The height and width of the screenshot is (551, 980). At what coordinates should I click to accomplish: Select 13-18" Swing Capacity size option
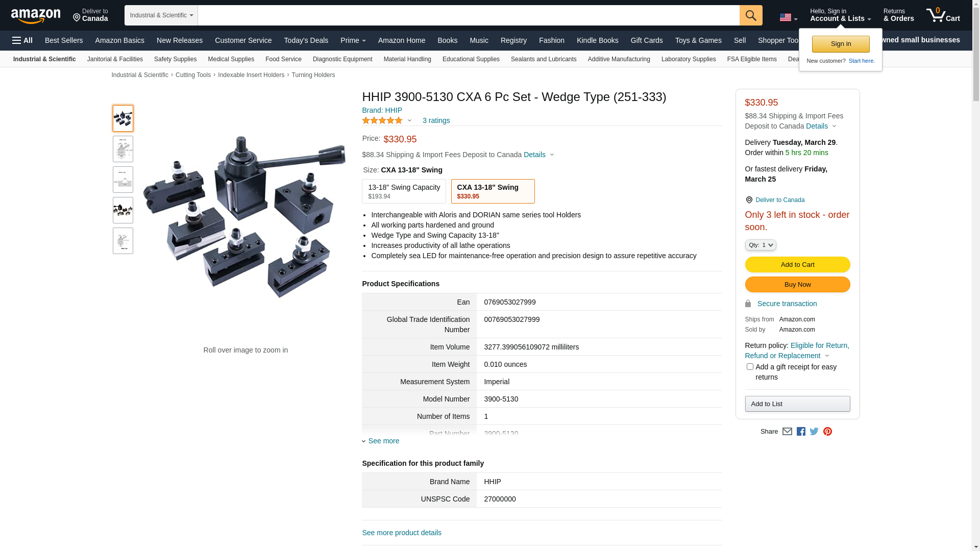coord(404,191)
